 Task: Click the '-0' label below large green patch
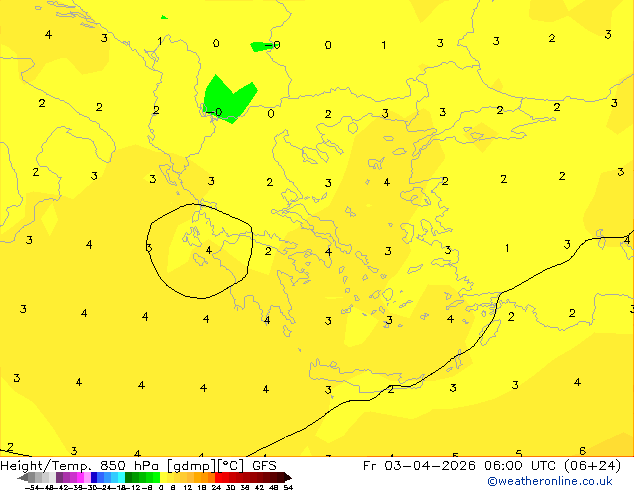[x=214, y=112]
